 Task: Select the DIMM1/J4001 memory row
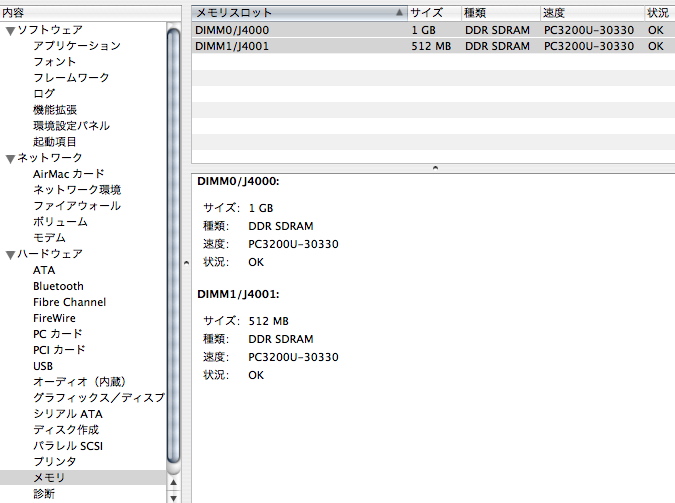[x=300, y=46]
